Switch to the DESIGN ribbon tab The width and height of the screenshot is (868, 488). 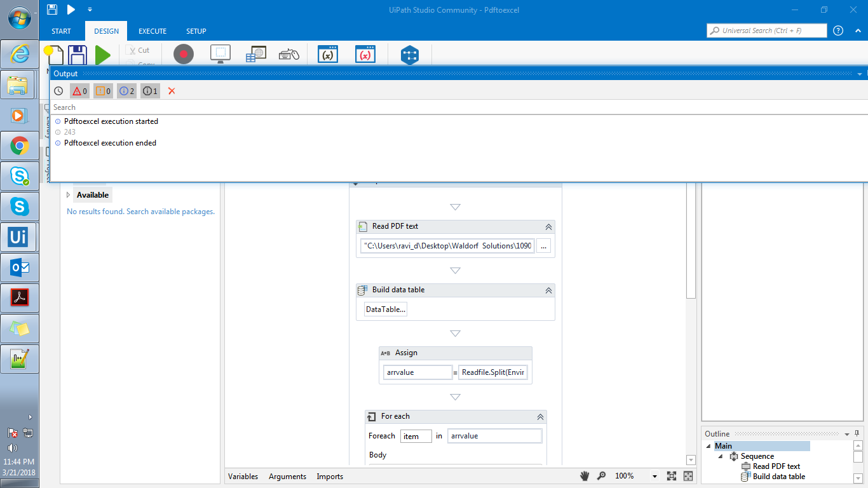point(106,31)
